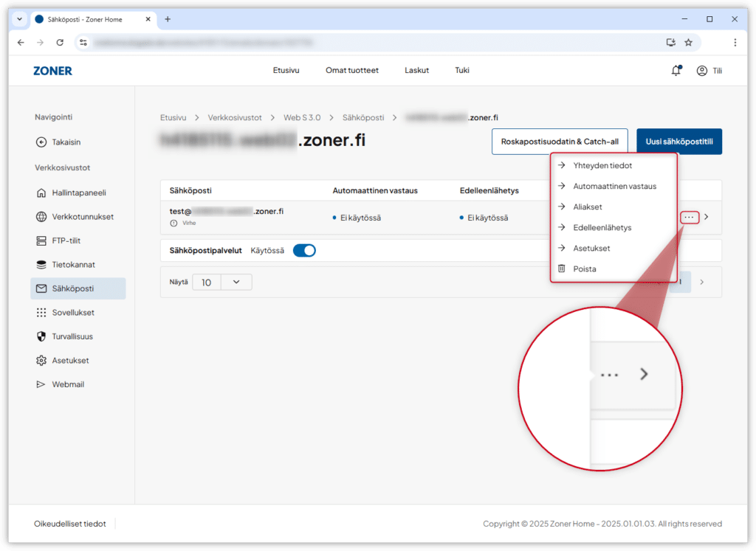Screen dimensions: 756x551
Task: Click the Turvallisuus shield icon
Action: pos(41,336)
